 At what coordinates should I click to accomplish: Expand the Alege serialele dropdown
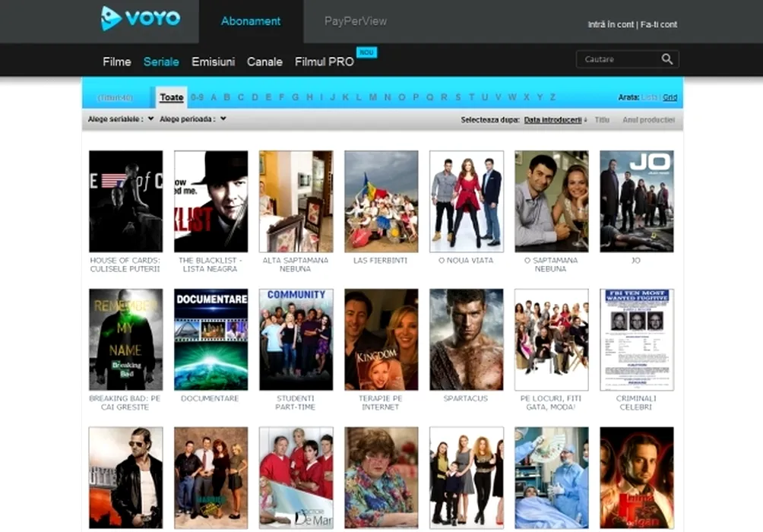coord(121,119)
